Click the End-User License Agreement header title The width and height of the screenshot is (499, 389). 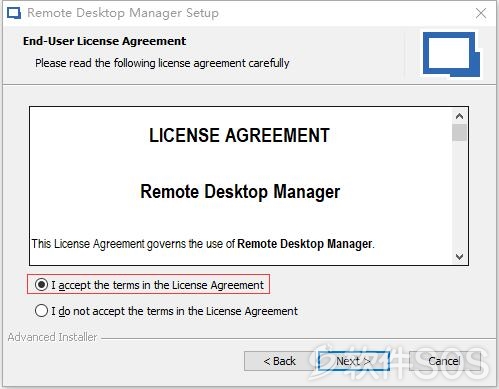coord(104,41)
